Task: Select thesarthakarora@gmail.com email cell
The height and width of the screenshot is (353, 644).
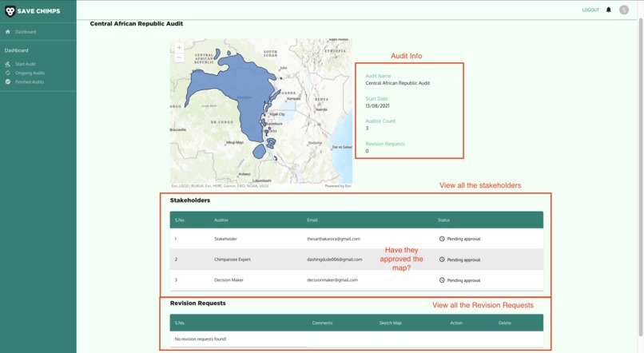Action: [333, 239]
